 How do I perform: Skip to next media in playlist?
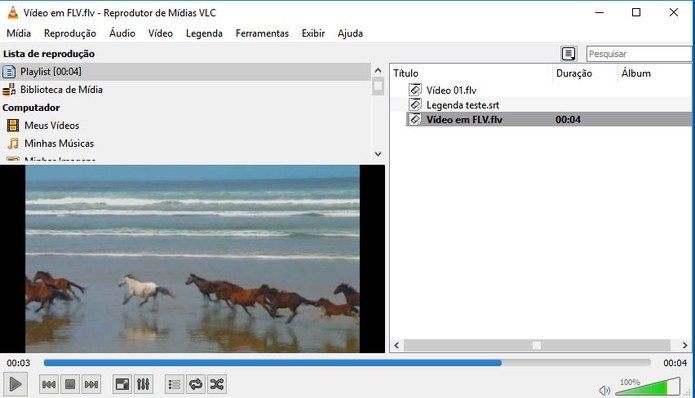91,384
